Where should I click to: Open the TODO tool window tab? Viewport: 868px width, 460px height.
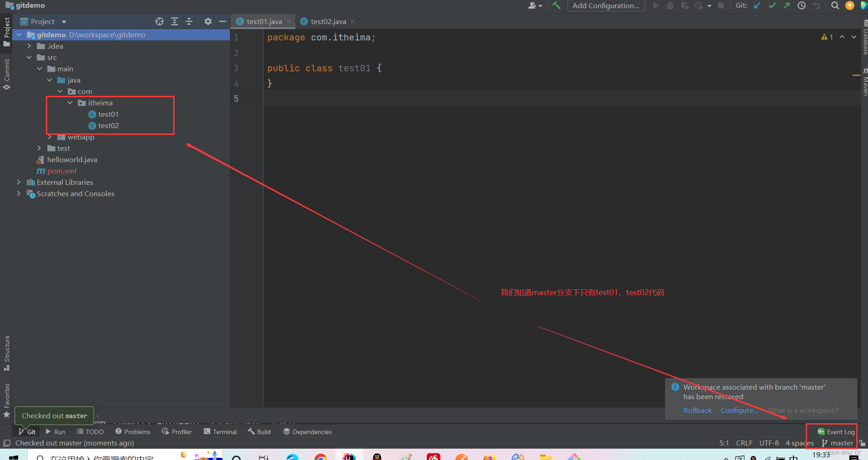click(90, 431)
